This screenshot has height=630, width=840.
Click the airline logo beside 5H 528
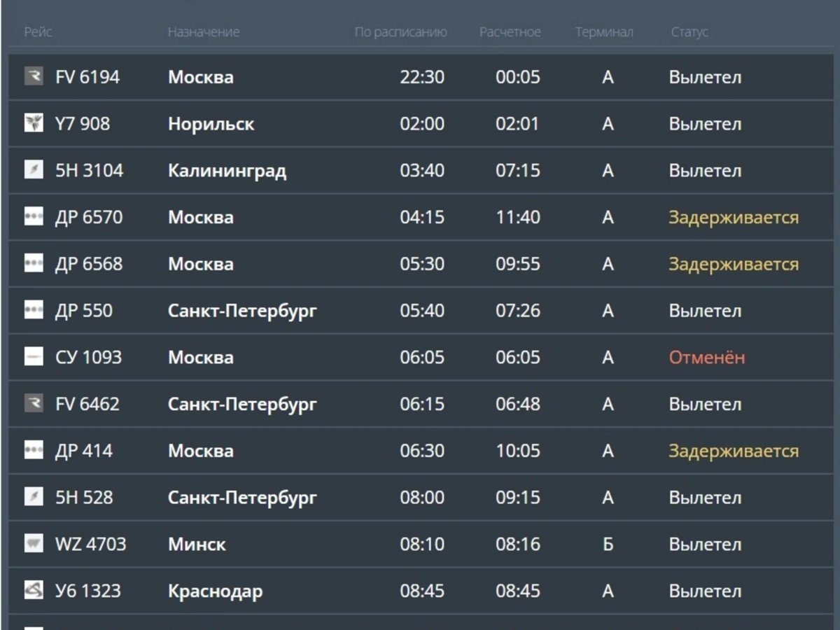(x=34, y=498)
